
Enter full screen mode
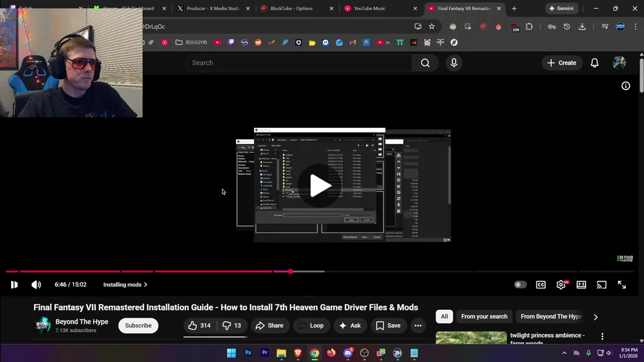(622, 285)
